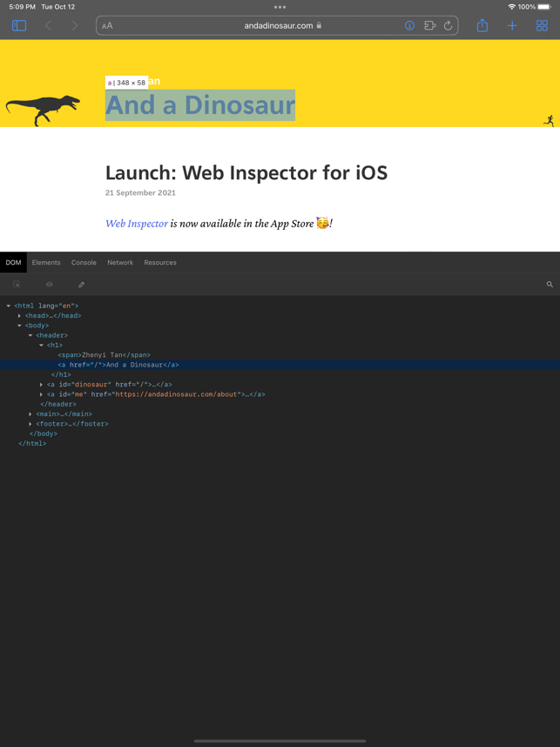Screen dimensions: 560x747
Task: Click the Web Inspector extension icon in address bar
Action: point(409,26)
